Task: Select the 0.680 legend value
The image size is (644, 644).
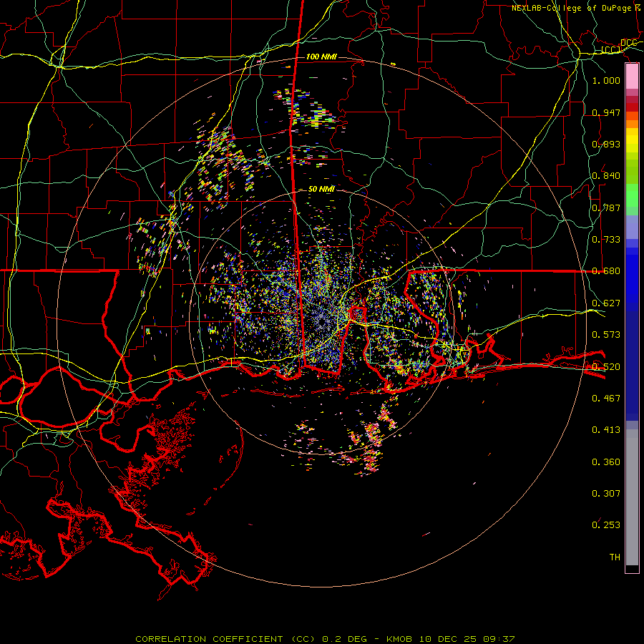Action: pos(606,271)
